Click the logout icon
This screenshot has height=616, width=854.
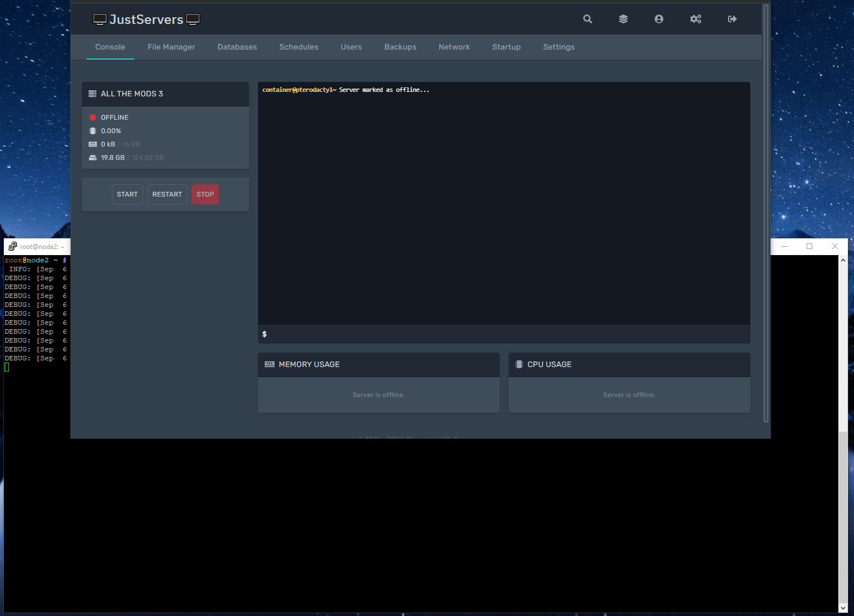click(731, 18)
